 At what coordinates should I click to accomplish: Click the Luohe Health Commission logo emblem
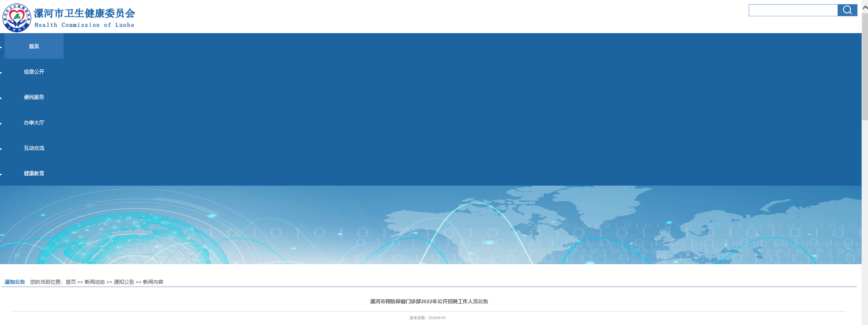tap(17, 18)
